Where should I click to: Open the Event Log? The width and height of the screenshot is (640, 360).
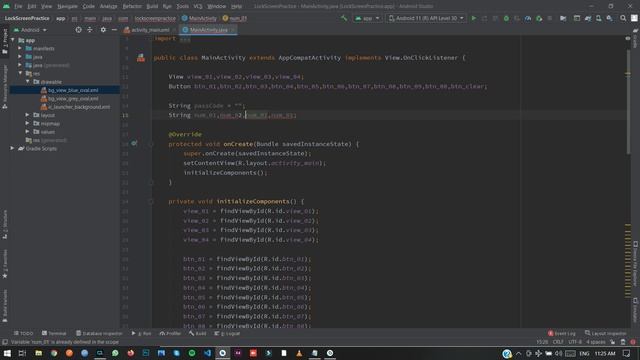[562, 333]
